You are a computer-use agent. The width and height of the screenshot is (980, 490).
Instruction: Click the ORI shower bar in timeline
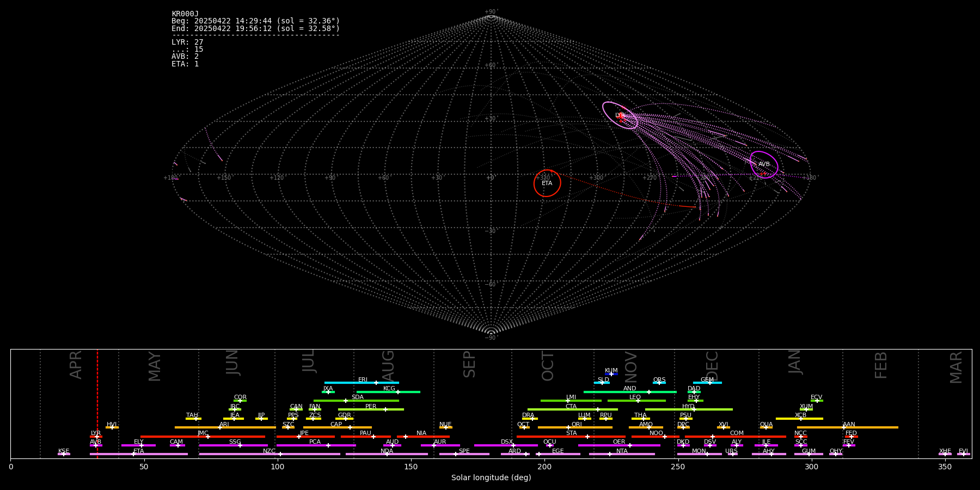click(575, 427)
